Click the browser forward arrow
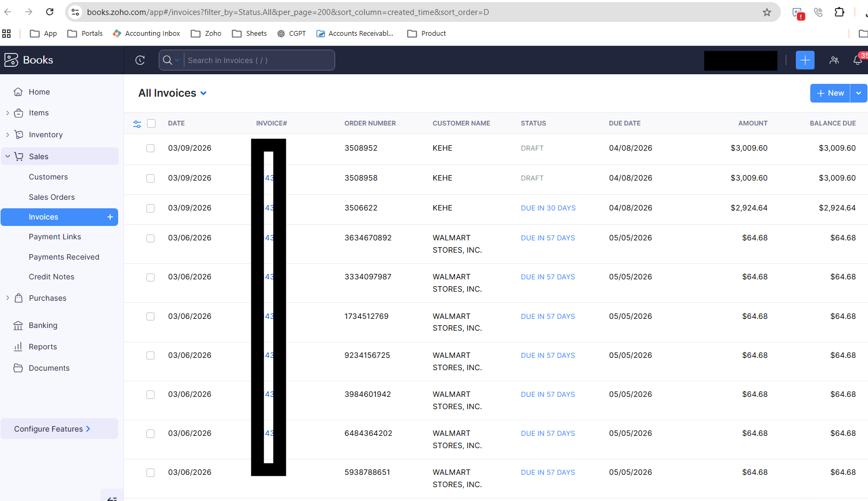This screenshot has height=501, width=868. pos(29,12)
